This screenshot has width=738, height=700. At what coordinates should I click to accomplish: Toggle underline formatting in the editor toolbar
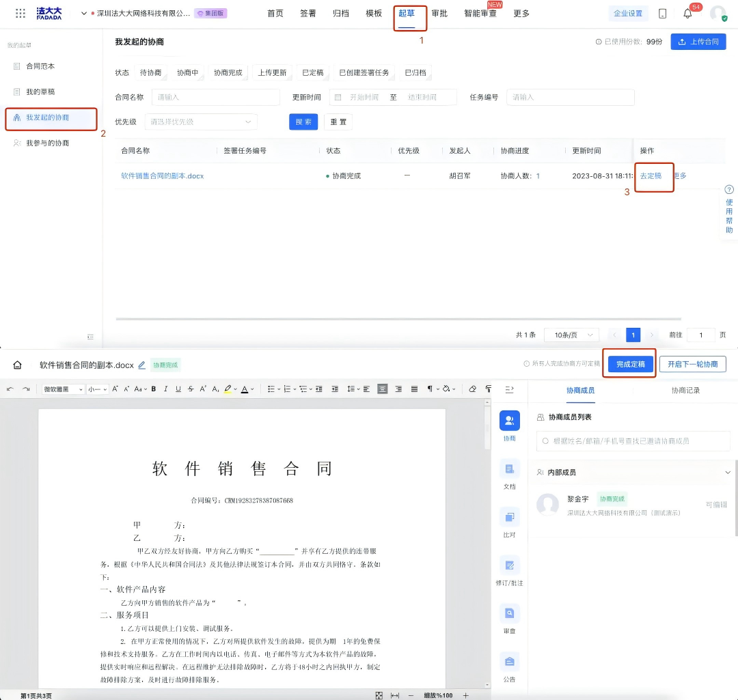(178, 389)
